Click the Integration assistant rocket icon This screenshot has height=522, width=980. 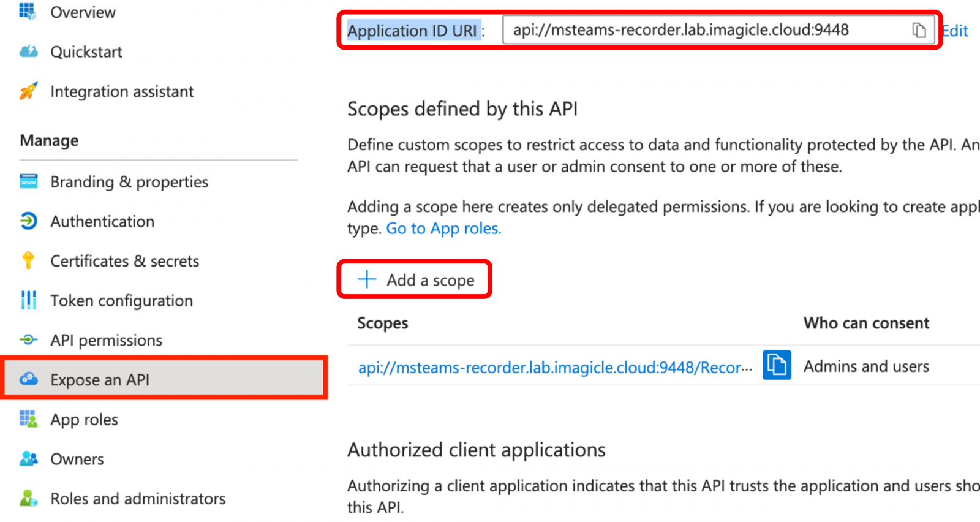point(28,91)
